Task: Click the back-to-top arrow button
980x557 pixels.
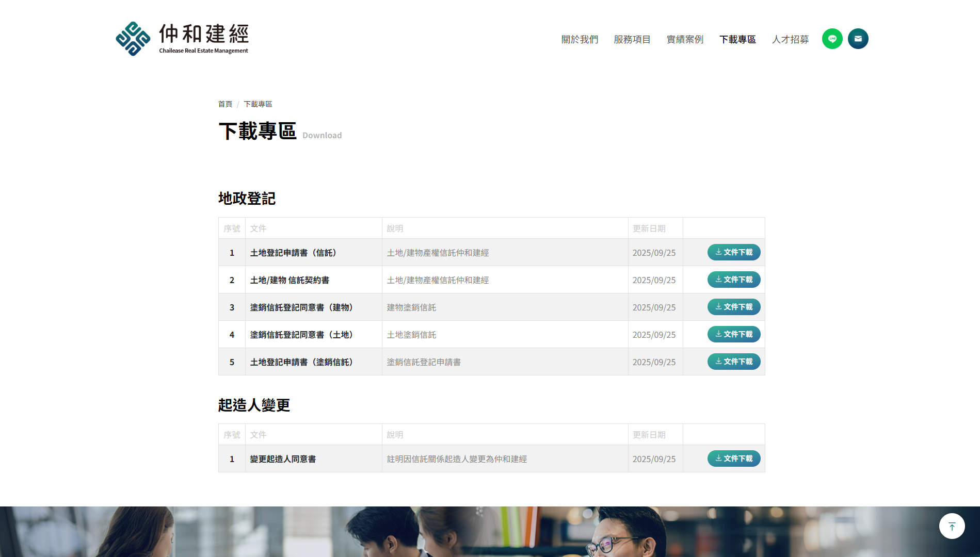Action: pyautogui.click(x=951, y=526)
